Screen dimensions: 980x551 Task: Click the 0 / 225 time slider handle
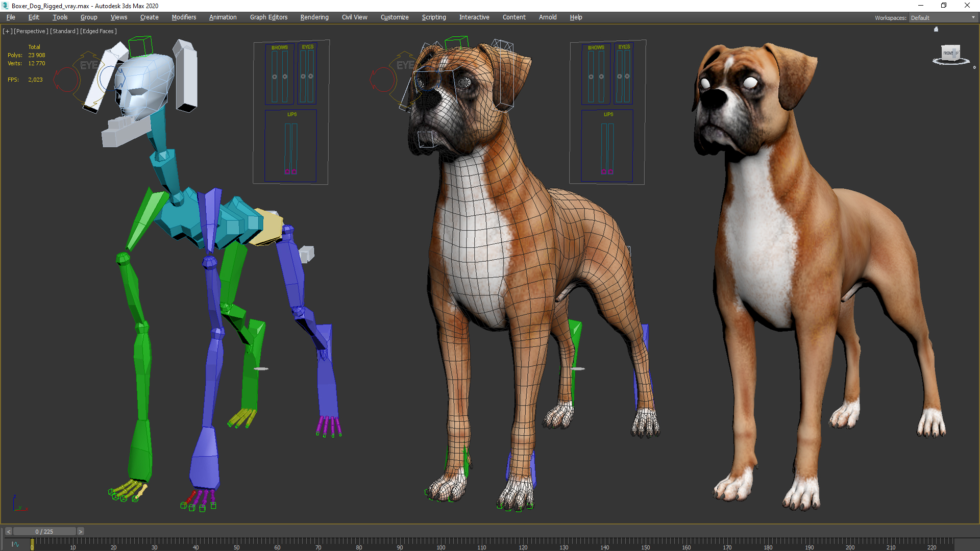coord(44,532)
